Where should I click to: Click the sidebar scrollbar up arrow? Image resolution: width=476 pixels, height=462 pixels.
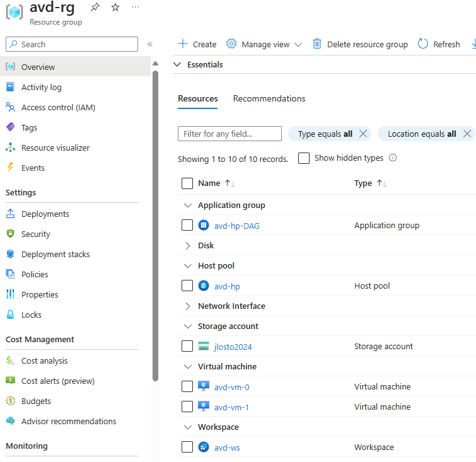pos(156,63)
